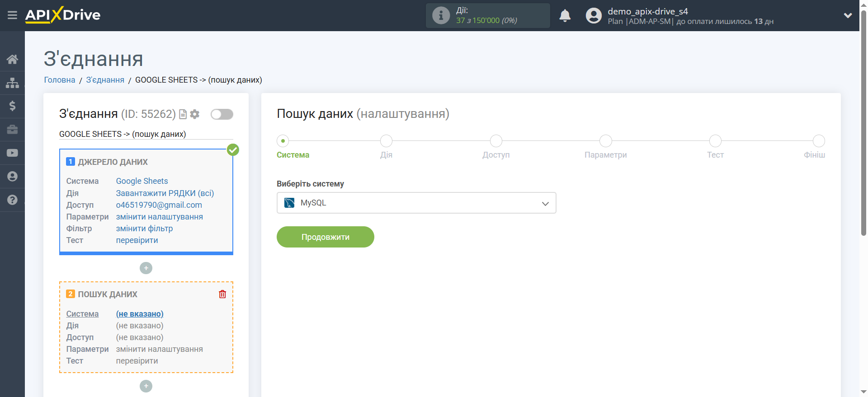Go to the Система step
This screenshot has width=868, height=397.
click(283, 141)
